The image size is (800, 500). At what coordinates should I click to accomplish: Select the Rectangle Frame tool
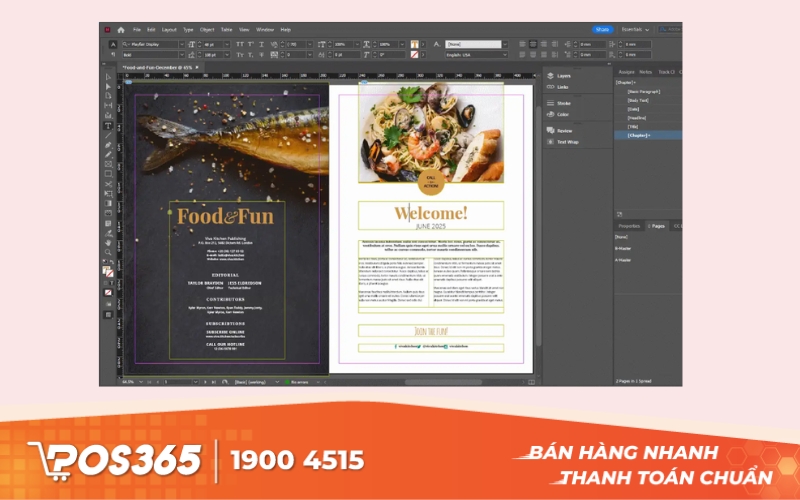(108, 164)
